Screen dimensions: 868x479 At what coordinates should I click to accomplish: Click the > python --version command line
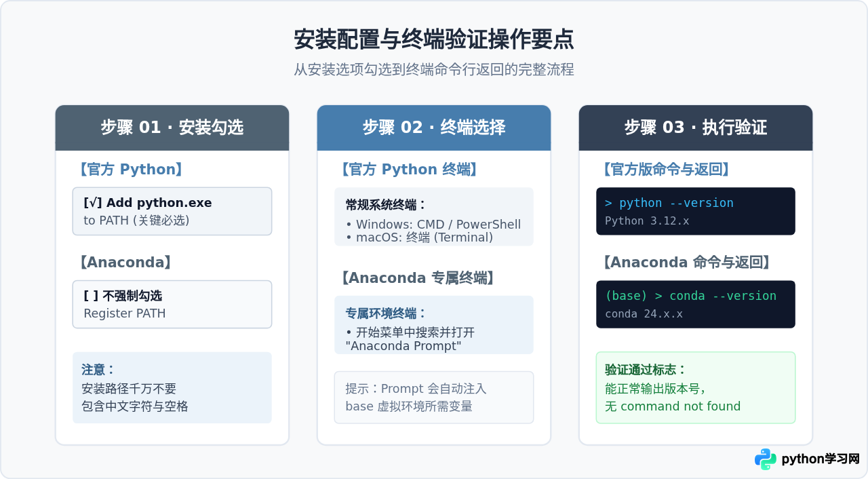click(669, 203)
